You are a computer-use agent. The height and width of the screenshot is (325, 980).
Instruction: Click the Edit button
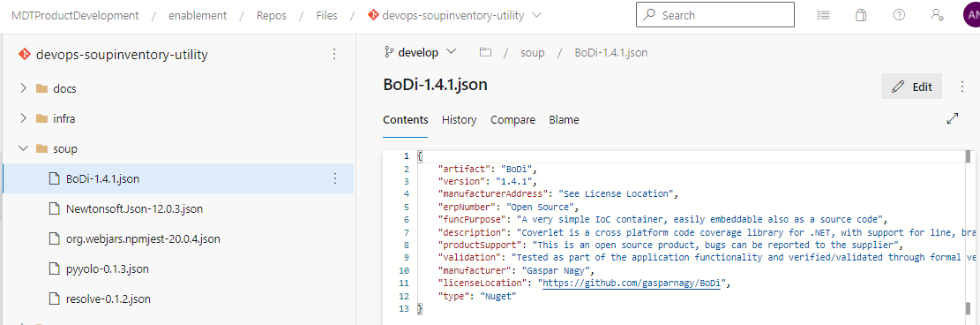911,87
